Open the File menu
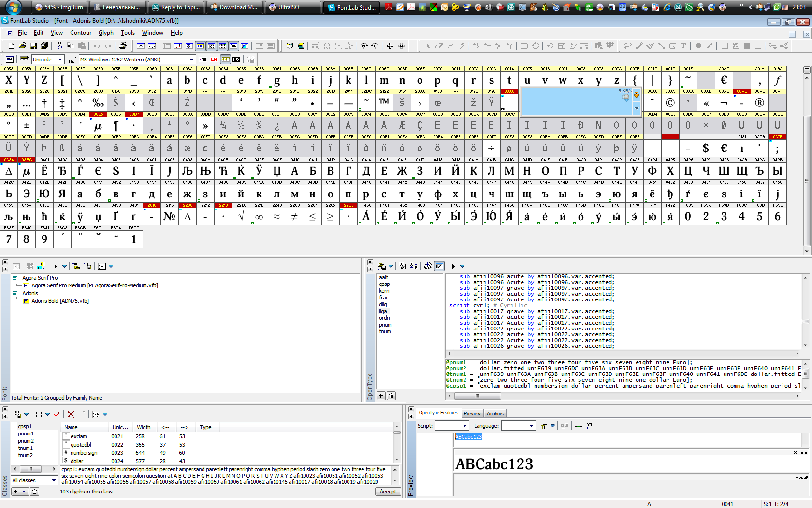 tap(22, 33)
